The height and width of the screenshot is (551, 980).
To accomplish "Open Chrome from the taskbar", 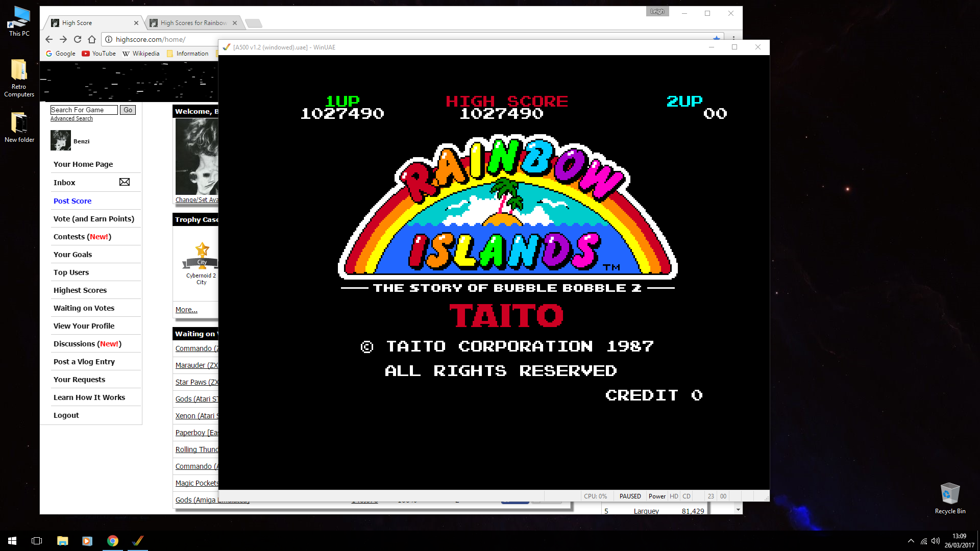I will pyautogui.click(x=113, y=541).
